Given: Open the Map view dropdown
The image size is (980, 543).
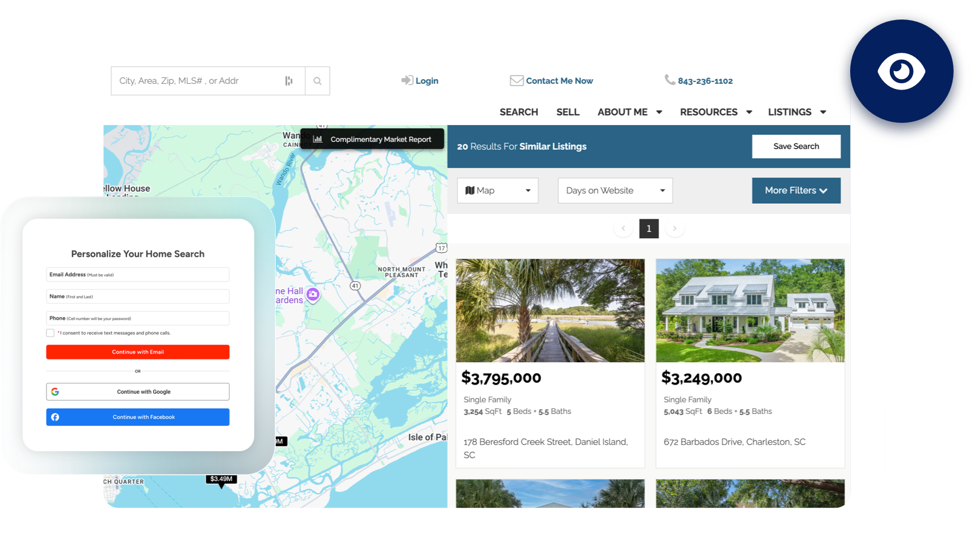Looking at the screenshot, I should point(497,191).
